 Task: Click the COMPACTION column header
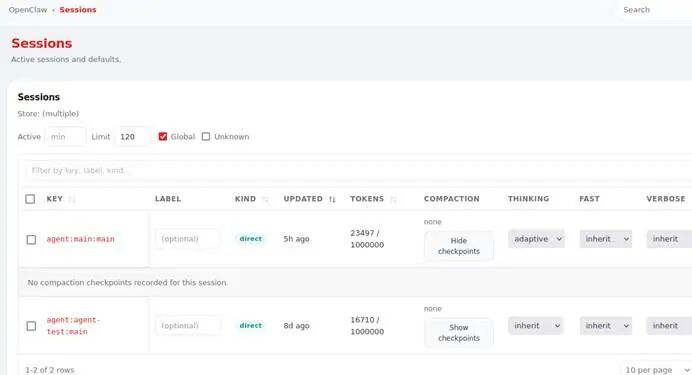[451, 199]
